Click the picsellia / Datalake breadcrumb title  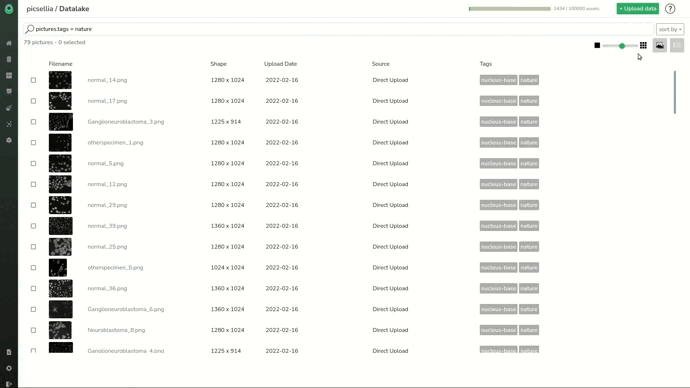58,9
